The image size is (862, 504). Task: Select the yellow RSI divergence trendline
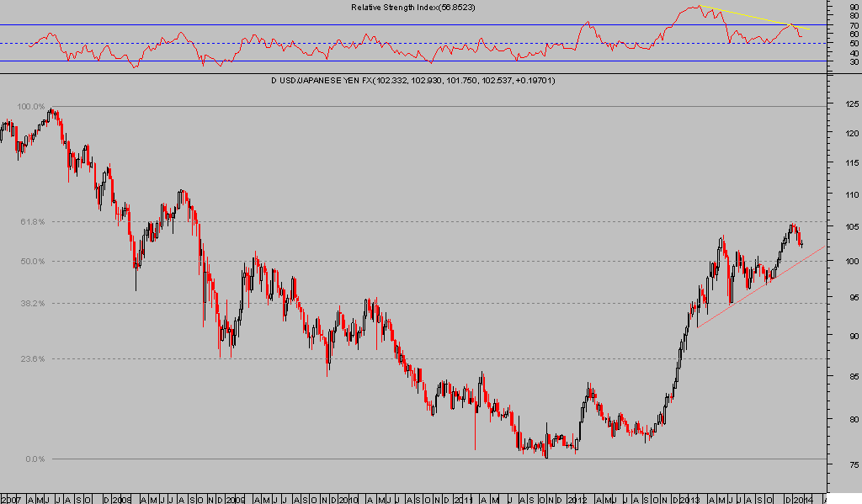(753, 18)
